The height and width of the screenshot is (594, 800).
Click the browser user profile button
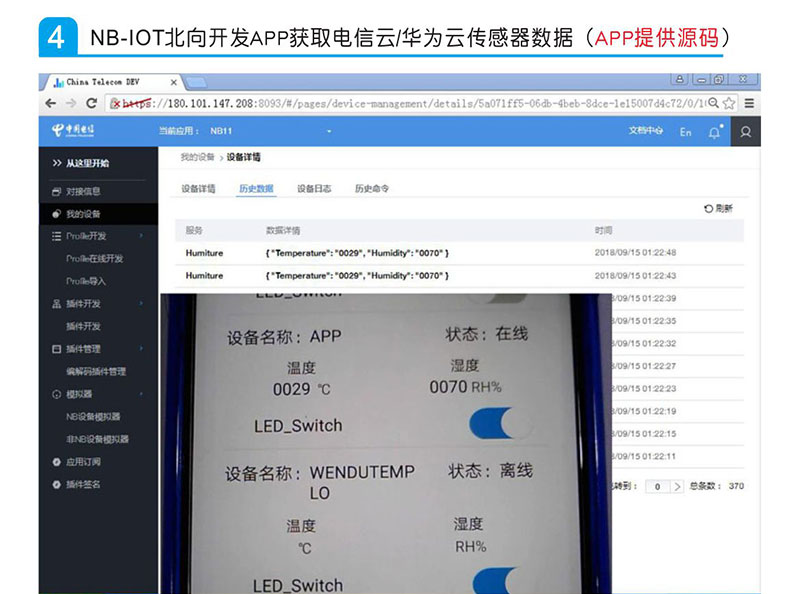tap(680, 79)
